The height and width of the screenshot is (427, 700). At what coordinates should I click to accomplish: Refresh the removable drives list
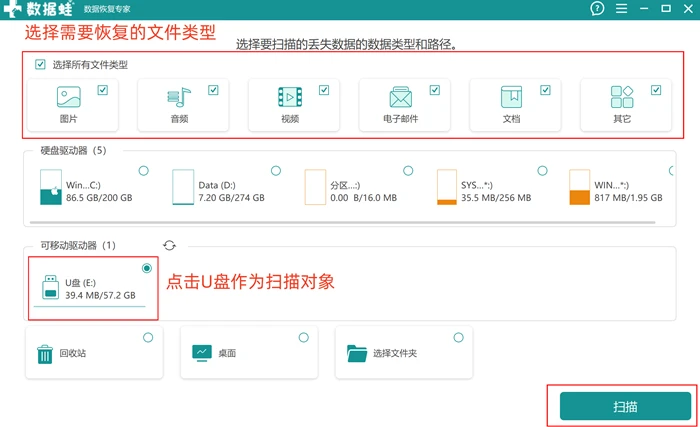169,245
